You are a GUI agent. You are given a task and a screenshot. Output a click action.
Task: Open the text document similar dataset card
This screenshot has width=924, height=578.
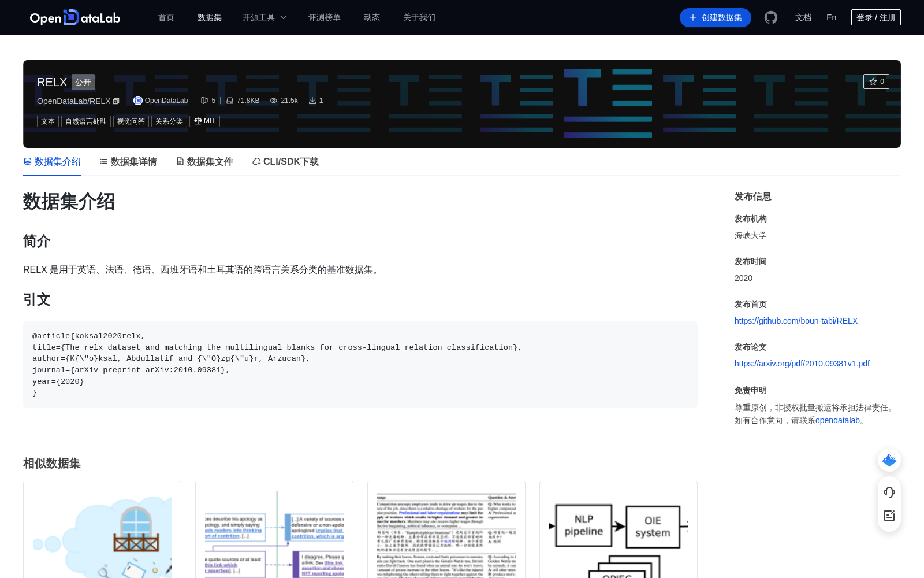tap(446, 529)
